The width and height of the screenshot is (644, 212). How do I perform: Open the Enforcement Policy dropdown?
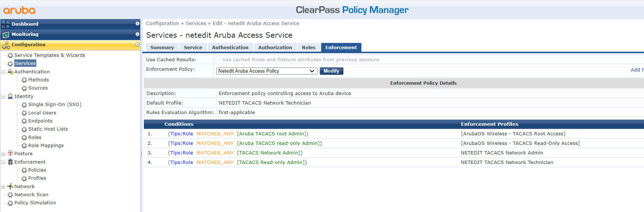[267, 71]
